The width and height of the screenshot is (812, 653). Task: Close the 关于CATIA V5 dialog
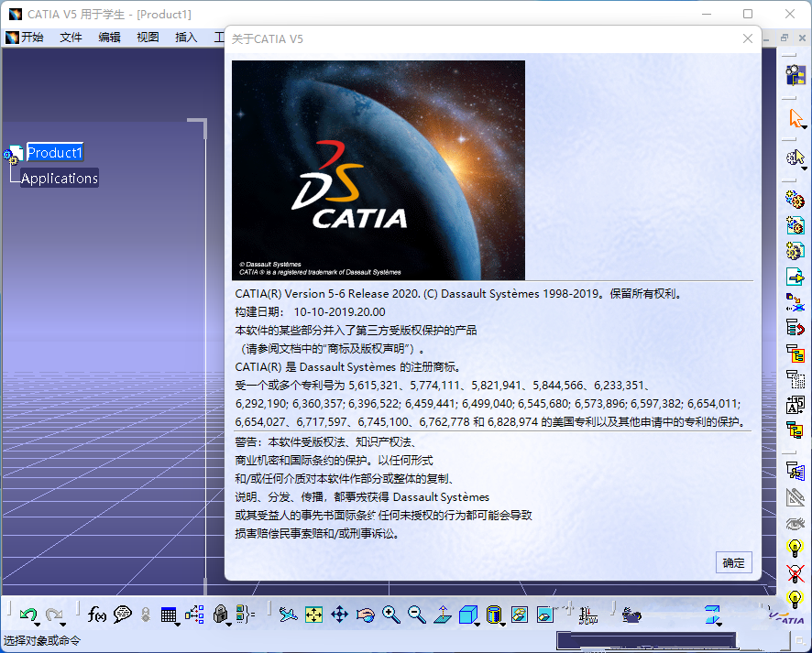[747, 38]
